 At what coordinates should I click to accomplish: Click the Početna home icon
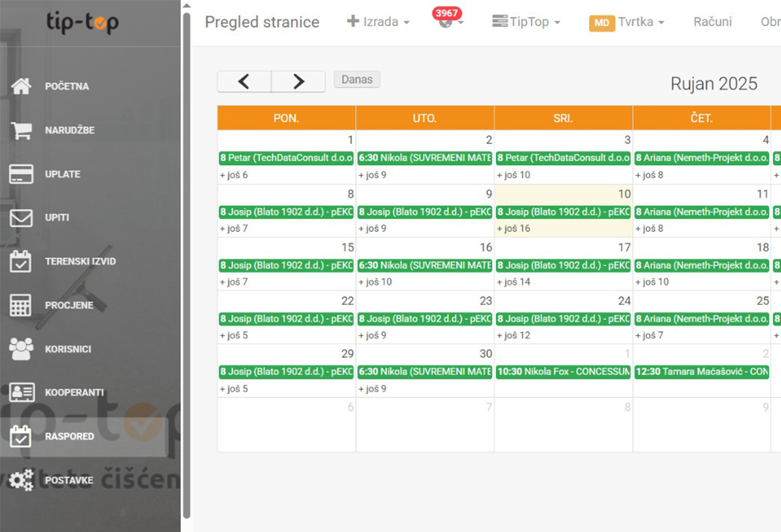[21, 86]
